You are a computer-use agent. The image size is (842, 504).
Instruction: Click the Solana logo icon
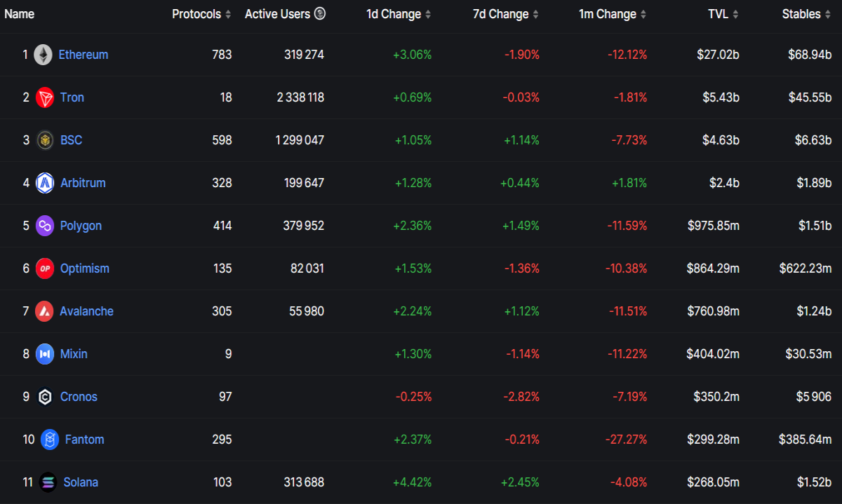coord(48,482)
